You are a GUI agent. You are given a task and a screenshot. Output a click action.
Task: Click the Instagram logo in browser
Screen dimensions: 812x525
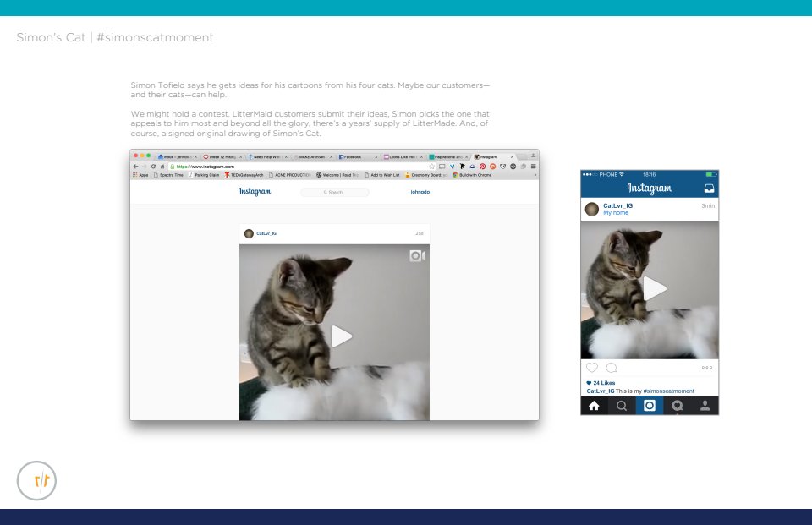(255, 192)
